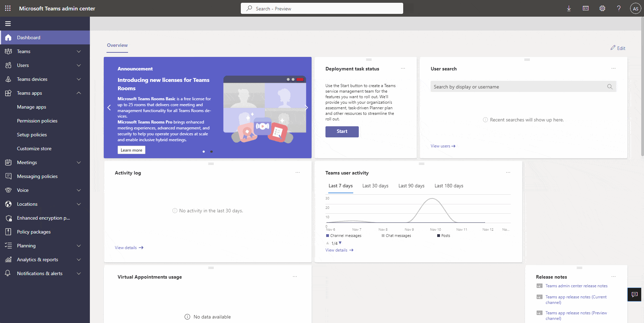Open the app launcher waffle icon
The height and width of the screenshot is (323, 644).
tap(8, 8)
